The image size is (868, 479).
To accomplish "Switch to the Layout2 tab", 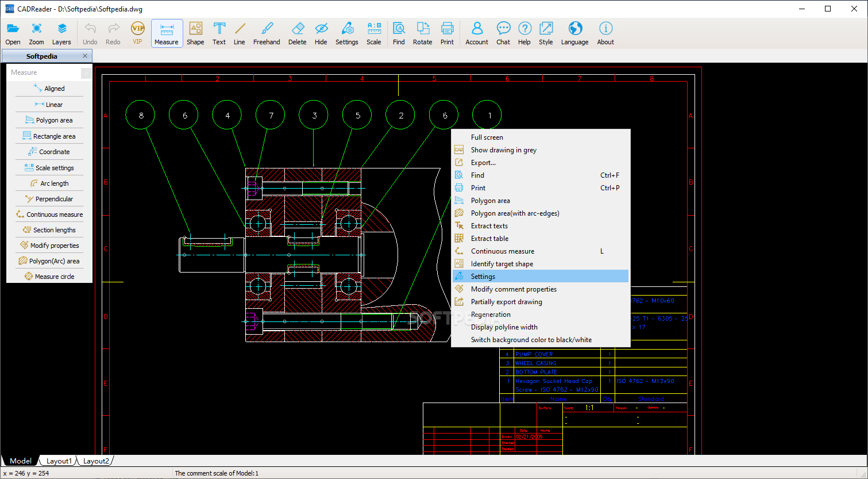I will point(95,461).
